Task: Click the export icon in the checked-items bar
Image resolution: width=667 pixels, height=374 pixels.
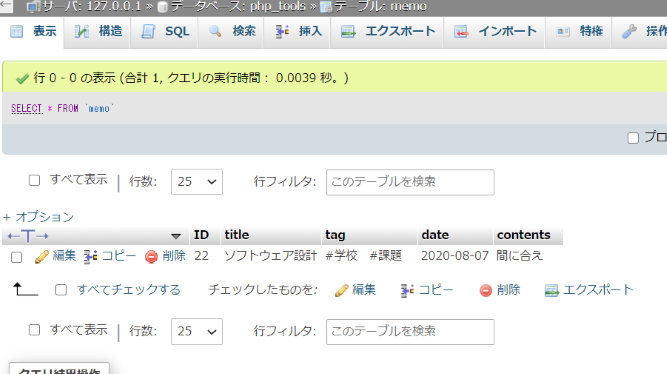Action: tap(552, 291)
